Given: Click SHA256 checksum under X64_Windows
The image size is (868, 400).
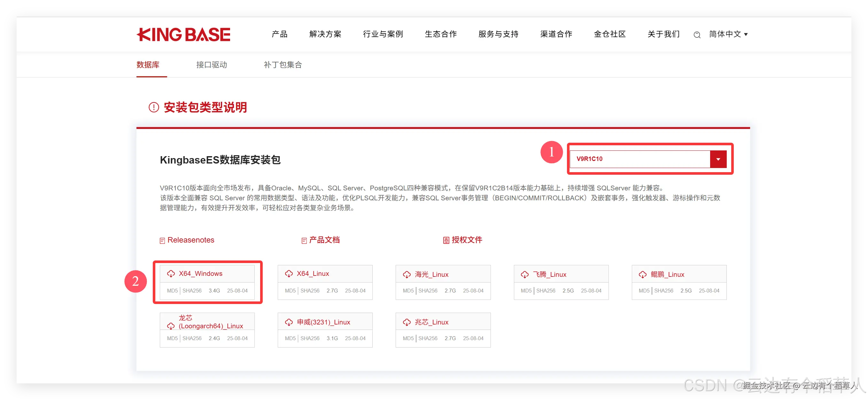Looking at the screenshot, I should pyautogui.click(x=192, y=291).
